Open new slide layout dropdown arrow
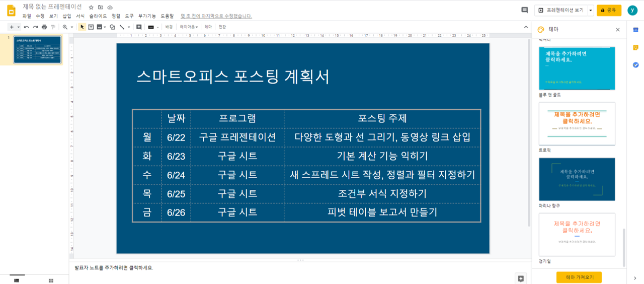The height and width of the screenshot is (284, 644). click(x=19, y=27)
